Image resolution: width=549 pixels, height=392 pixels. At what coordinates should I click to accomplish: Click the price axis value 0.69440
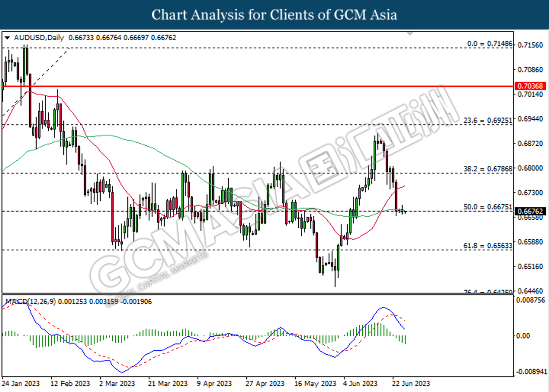click(x=530, y=119)
